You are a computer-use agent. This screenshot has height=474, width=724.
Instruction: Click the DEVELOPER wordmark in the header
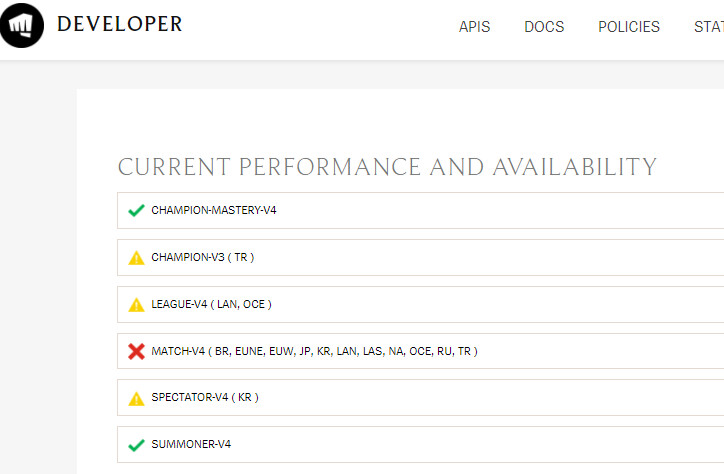[120, 24]
